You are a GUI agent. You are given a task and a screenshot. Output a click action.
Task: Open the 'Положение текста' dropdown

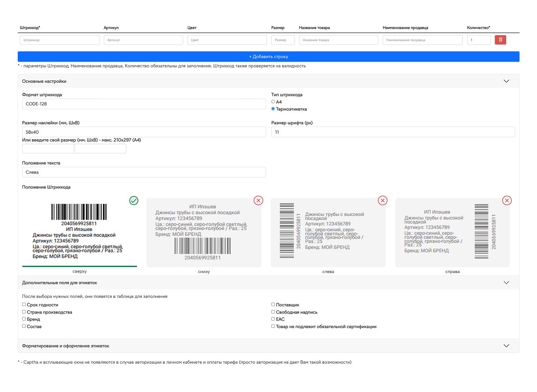pyautogui.click(x=144, y=172)
